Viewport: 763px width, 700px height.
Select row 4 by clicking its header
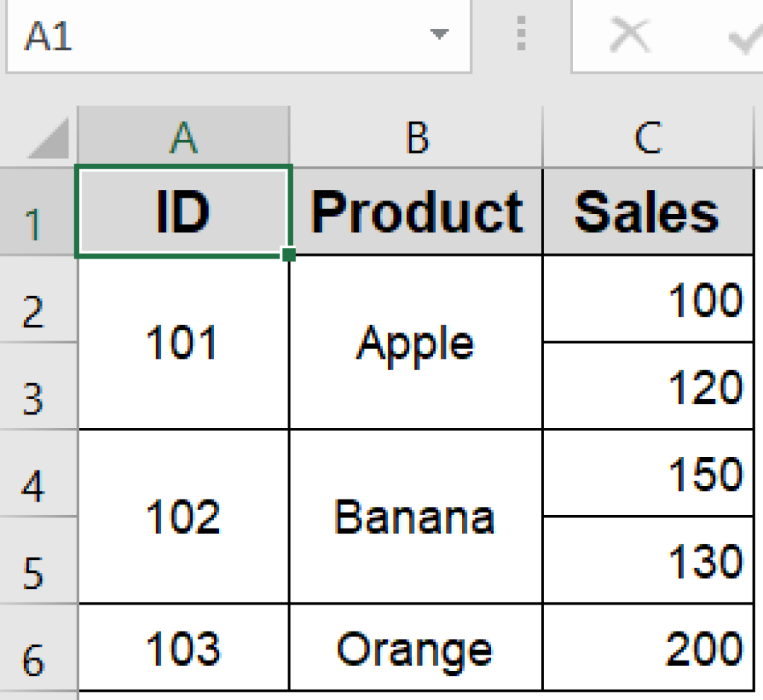point(39,472)
